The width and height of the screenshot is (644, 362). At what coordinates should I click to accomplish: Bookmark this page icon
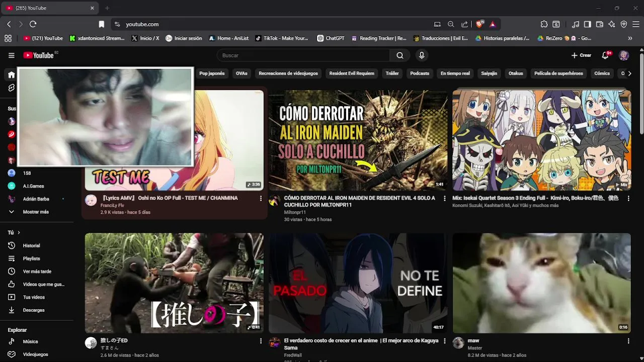pos(101,24)
